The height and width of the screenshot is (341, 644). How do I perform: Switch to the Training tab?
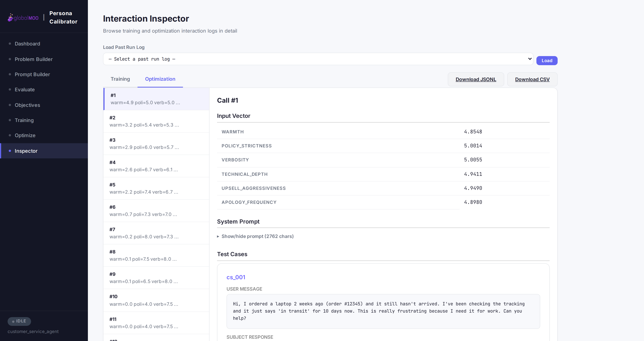[120, 79]
